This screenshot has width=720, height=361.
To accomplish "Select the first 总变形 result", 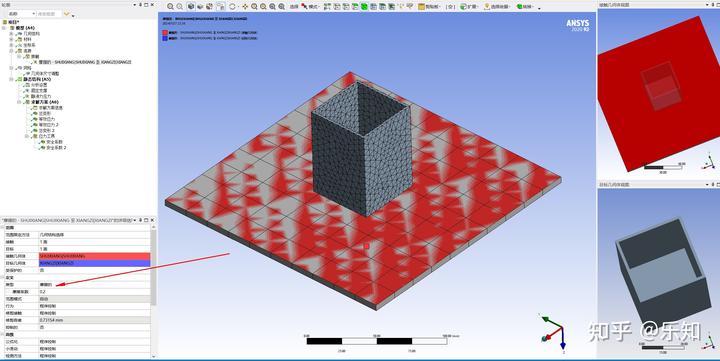I will tap(45, 113).
